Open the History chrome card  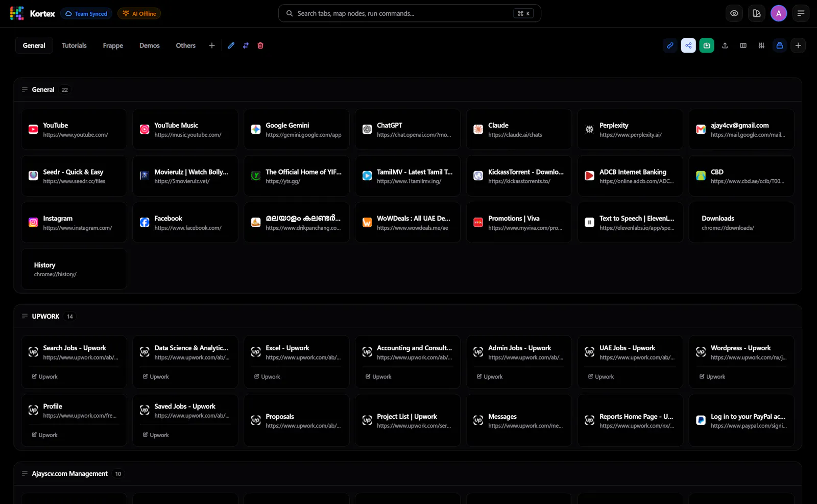pyautogui.click(x=74, y=269)
